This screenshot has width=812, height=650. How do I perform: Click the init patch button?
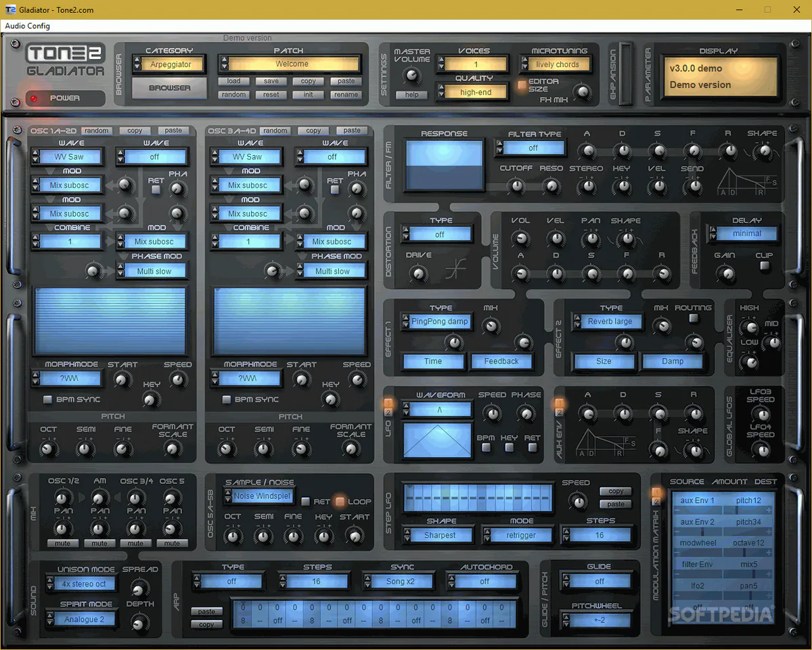[x=309, y=95]
